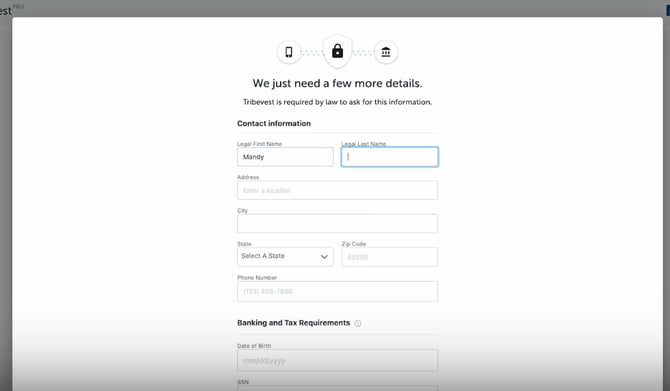The width and height of the screenshot is (670, 391).
Task: Click the SSN label
Action: 243,382
